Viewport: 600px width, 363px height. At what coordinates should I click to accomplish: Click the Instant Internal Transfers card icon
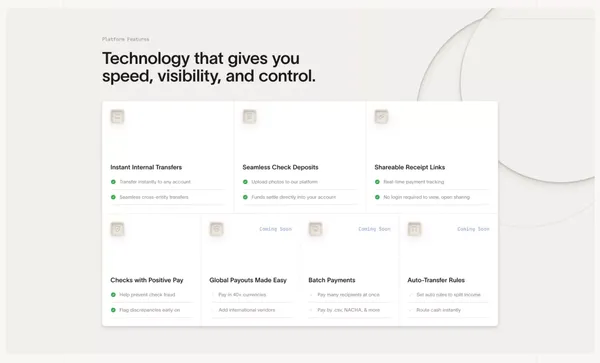pyautogui.click(x=117, y=116)
